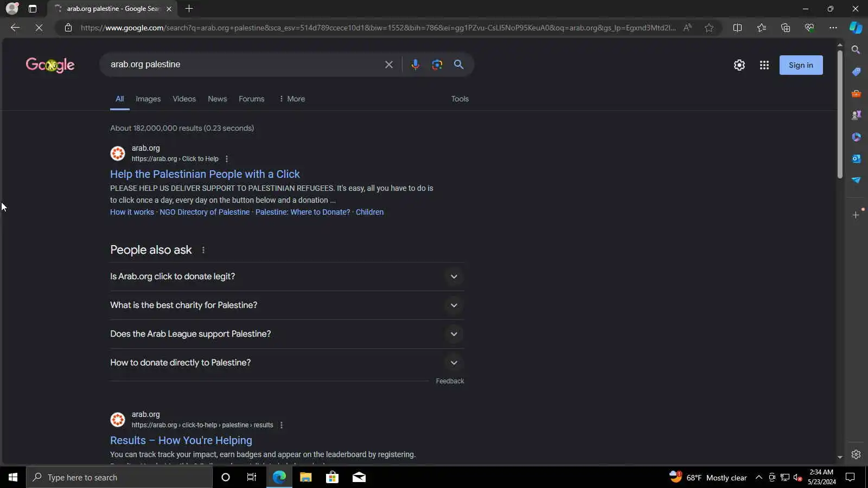Image resolution: width=868 pixels, height=488 pixels.
Task: Open browser Collections icon
Action: click(x=786, y=28)
